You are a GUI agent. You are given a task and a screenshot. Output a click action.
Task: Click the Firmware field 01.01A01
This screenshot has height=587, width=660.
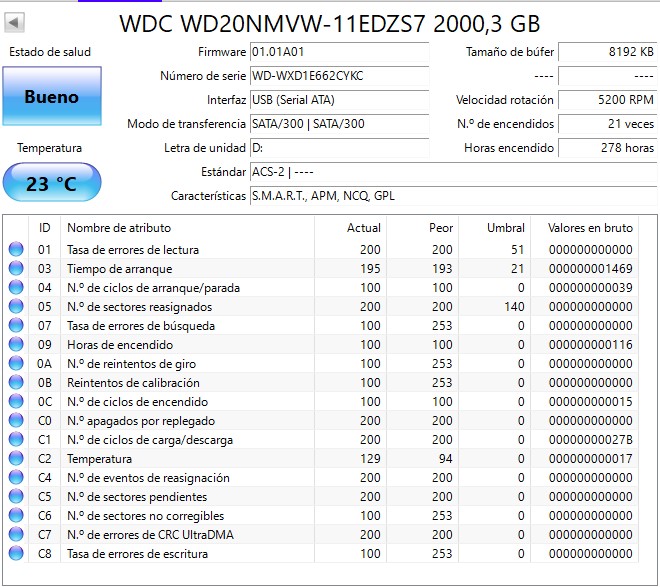[339, 52]
